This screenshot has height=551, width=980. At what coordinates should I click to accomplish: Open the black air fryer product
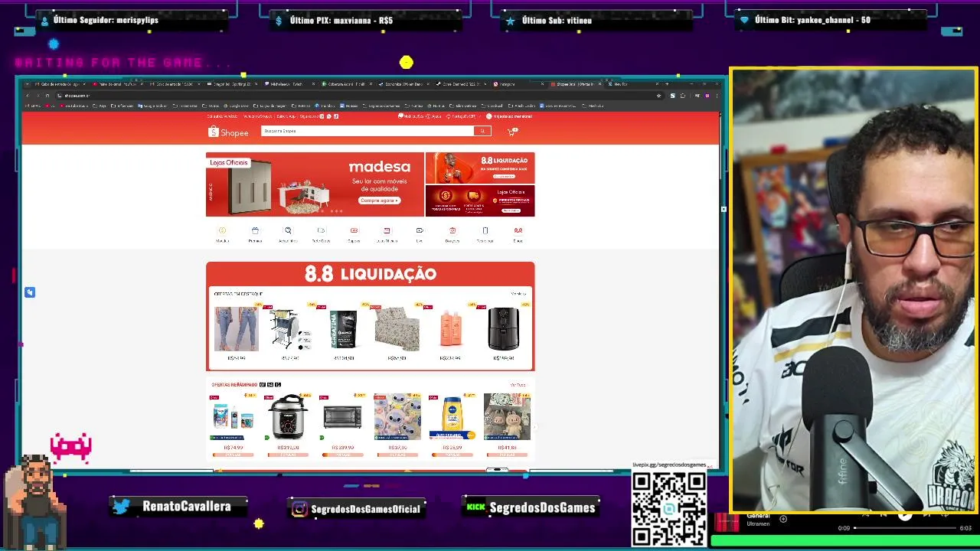click(x=504, y=329)
